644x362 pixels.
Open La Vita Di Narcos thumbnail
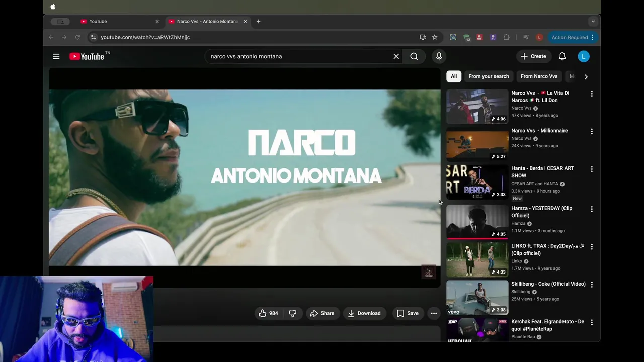click(477, 107)
